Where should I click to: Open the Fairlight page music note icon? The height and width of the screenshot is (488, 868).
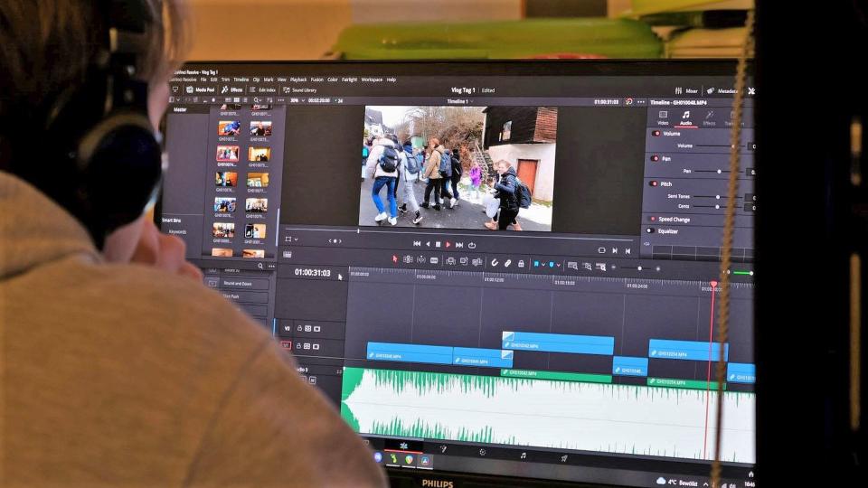(524, 455)
